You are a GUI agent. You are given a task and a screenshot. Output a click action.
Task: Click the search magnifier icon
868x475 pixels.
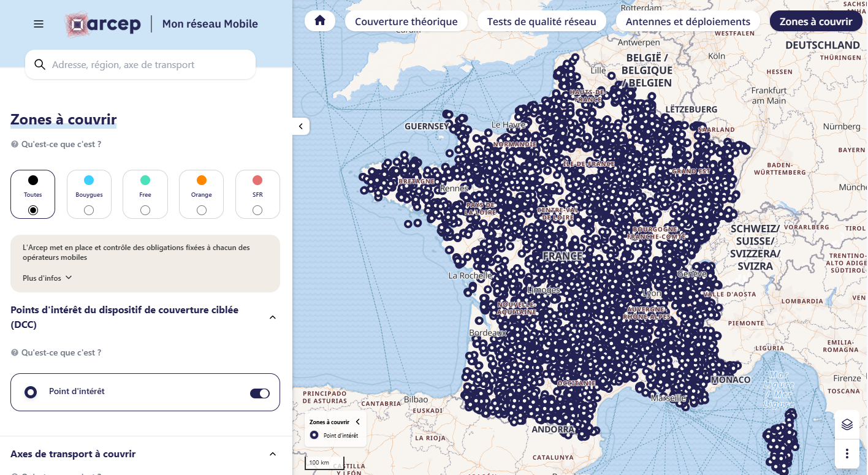[x=40, y=64]
